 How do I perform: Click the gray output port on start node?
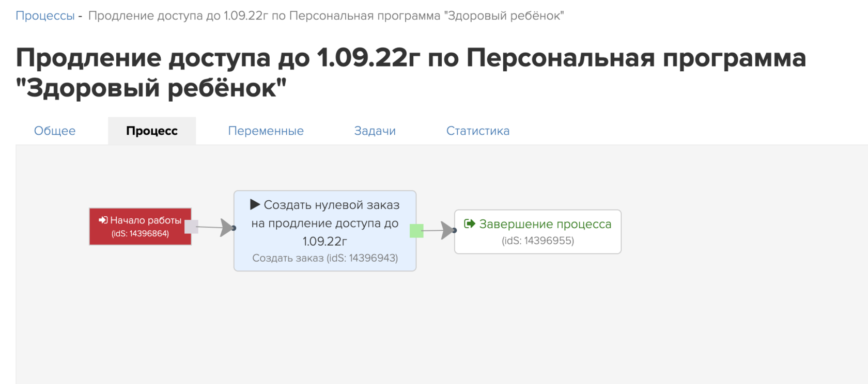pos(191,227)
